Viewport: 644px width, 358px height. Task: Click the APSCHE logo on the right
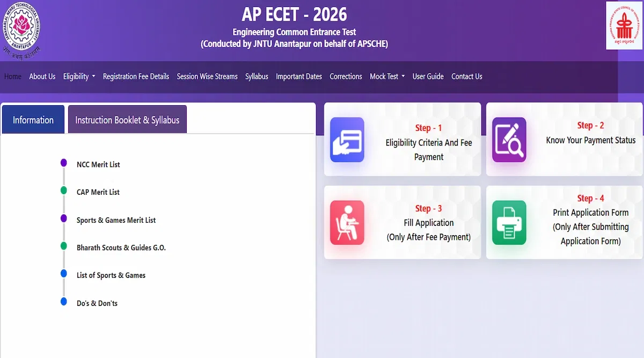(x=625, y=25)
